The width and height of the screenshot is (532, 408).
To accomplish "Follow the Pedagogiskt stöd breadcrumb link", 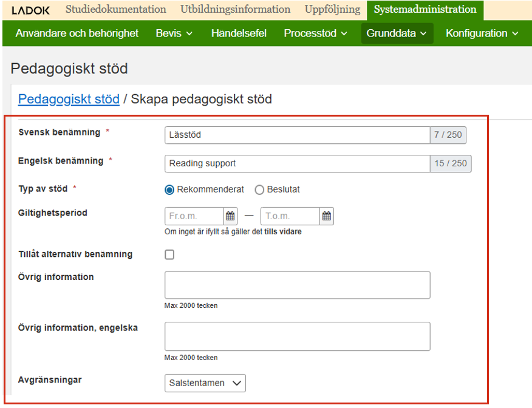I will (x=69, y=99).
